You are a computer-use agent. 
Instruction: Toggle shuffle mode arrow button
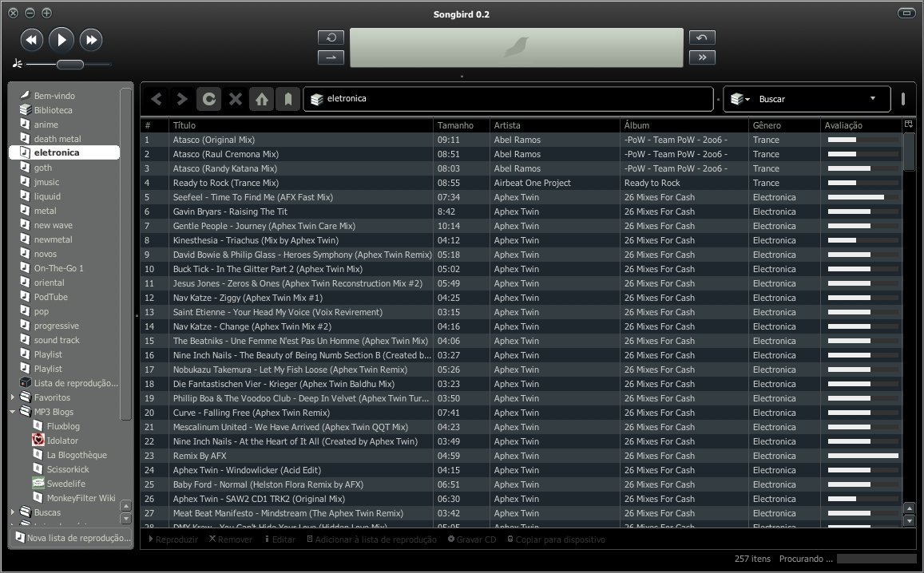pyautogui.click(x=331, y=57)
